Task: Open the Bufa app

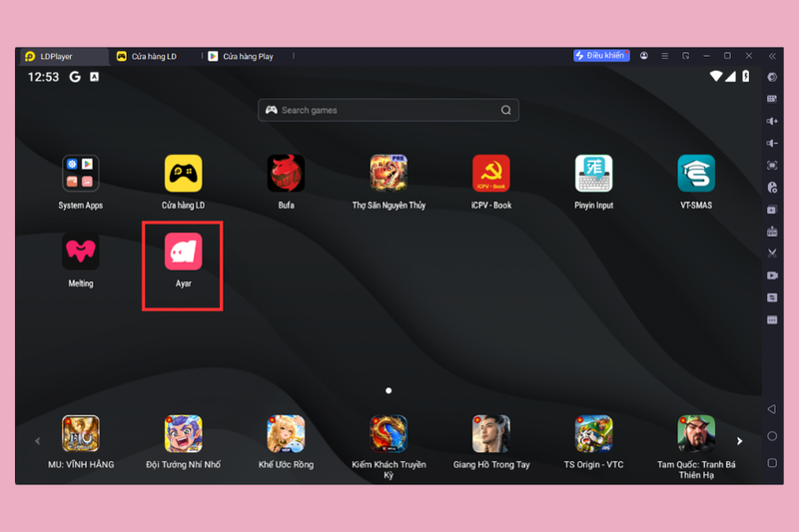Action: point(286,173)
